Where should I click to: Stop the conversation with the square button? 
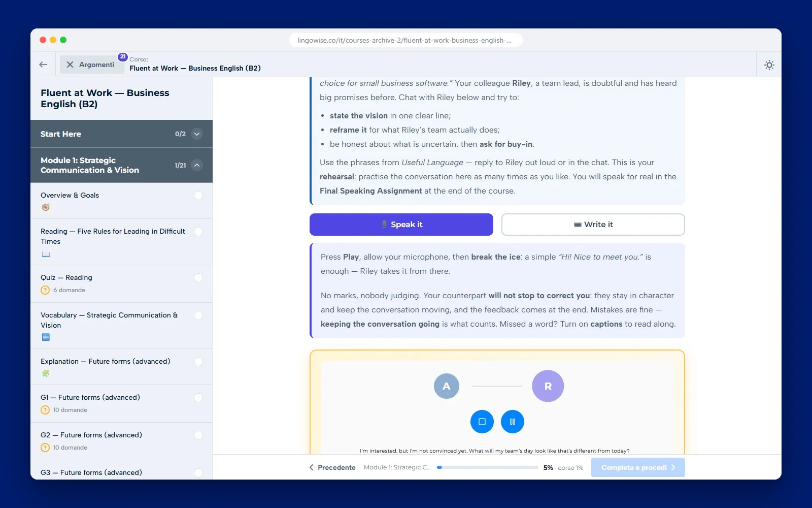(482, 422)
